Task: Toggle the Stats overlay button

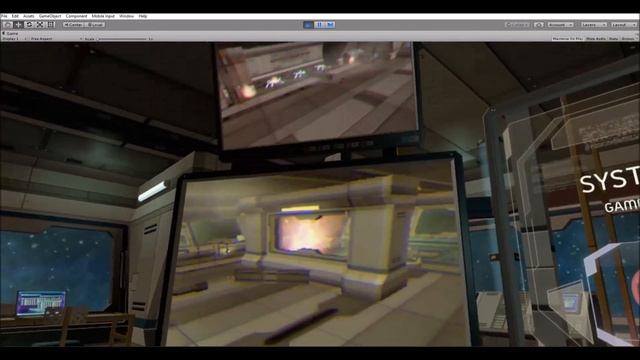Action: (x=613, y=39)
